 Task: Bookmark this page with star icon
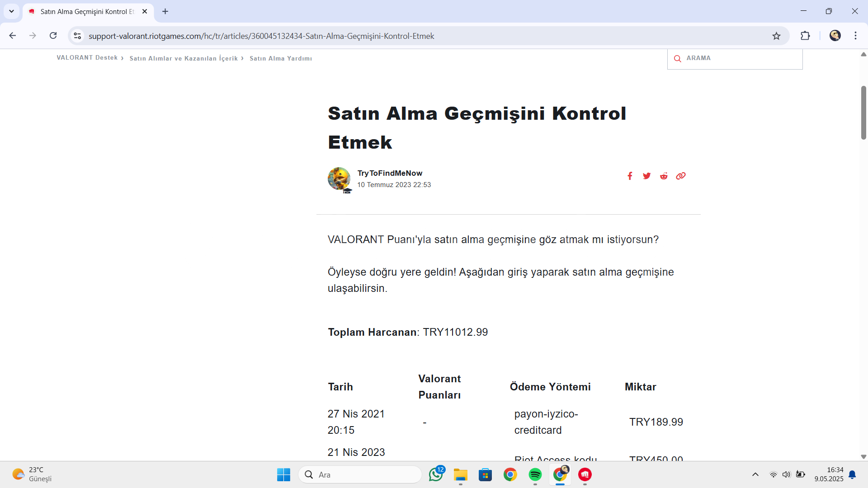(776, 36)
